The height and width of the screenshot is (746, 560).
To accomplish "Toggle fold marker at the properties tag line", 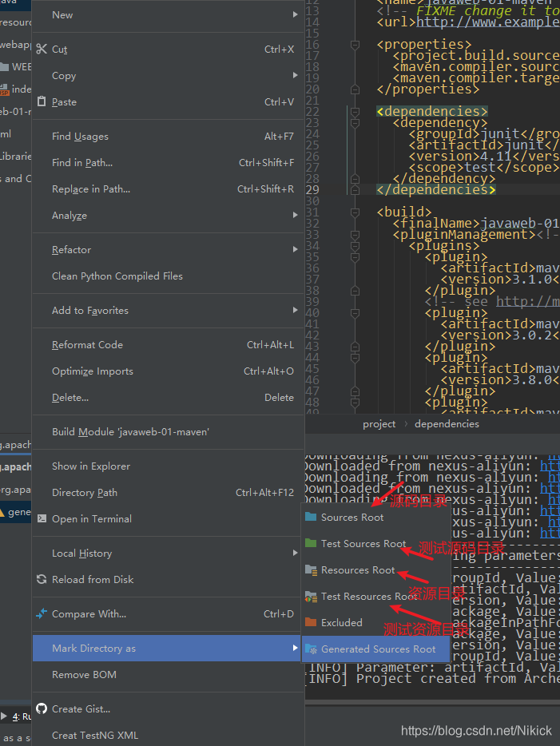I will (x=355, y=45).
